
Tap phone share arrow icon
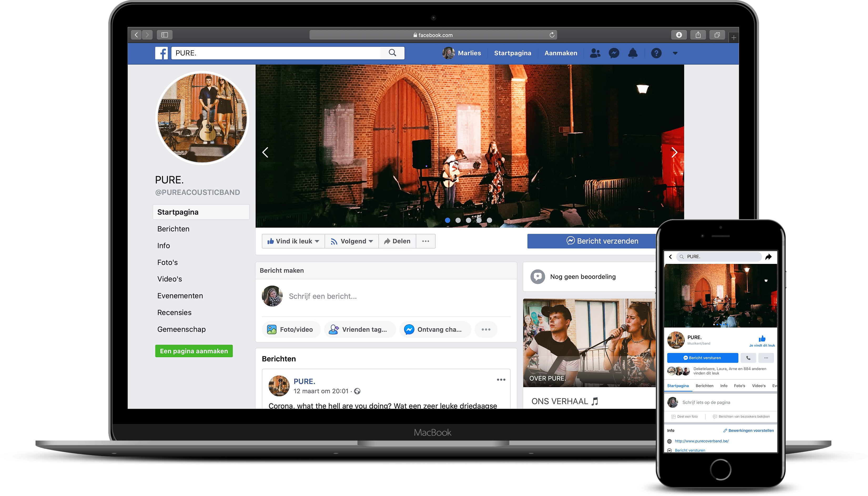pos(769,257)
